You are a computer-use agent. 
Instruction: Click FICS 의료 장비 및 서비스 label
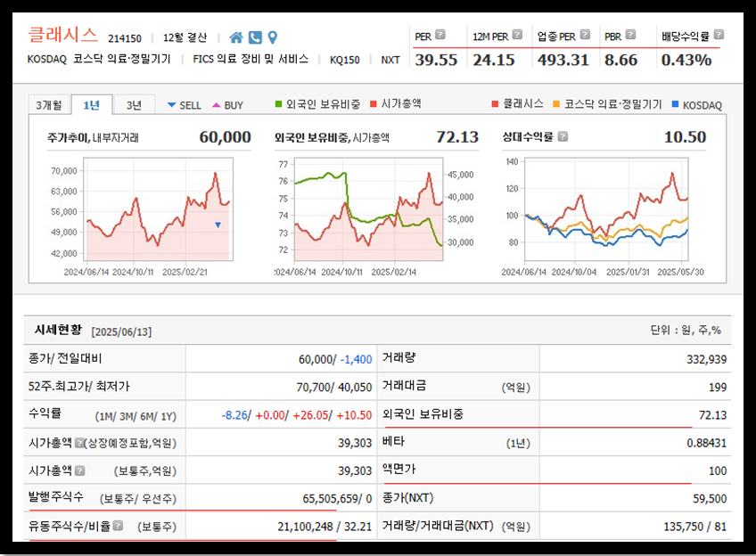[x=251, y=60]
